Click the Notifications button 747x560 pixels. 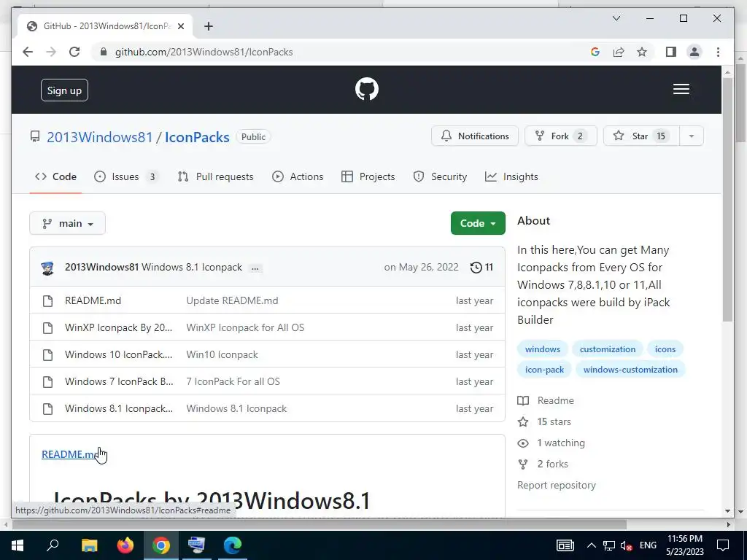click(474, 136)
